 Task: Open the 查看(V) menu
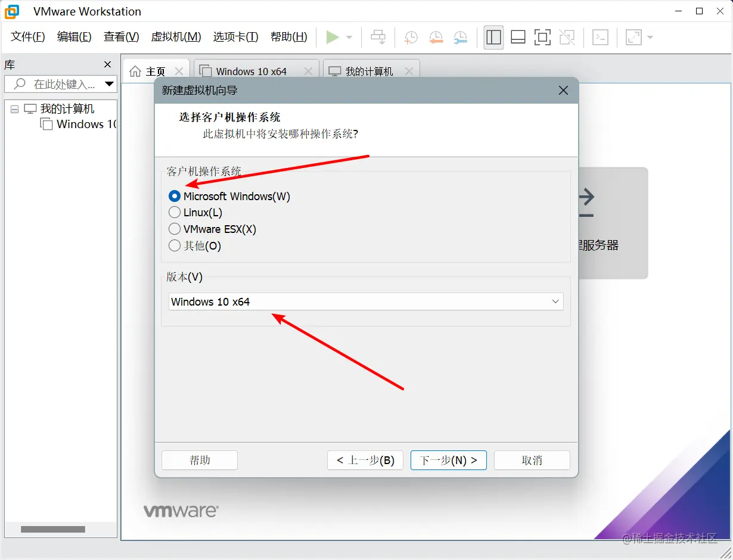121,37
